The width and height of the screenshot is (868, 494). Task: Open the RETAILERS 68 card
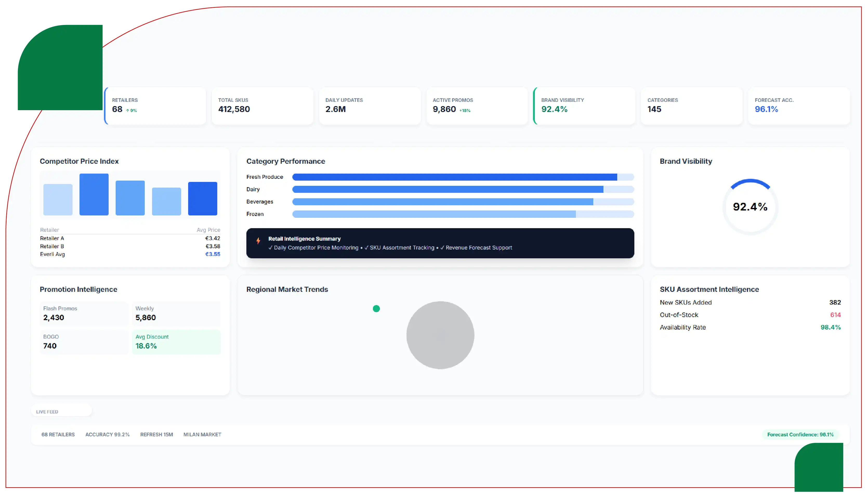[x=155, y=106]
